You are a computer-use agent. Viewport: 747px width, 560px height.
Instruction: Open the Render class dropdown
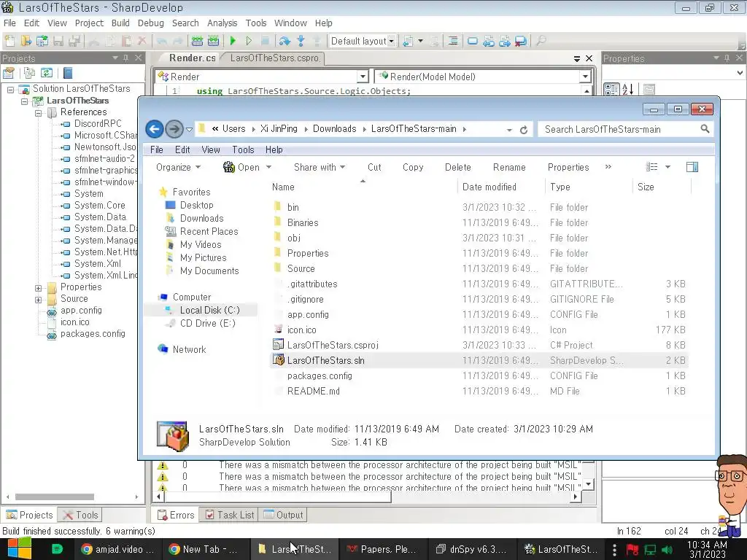[363, 77]
